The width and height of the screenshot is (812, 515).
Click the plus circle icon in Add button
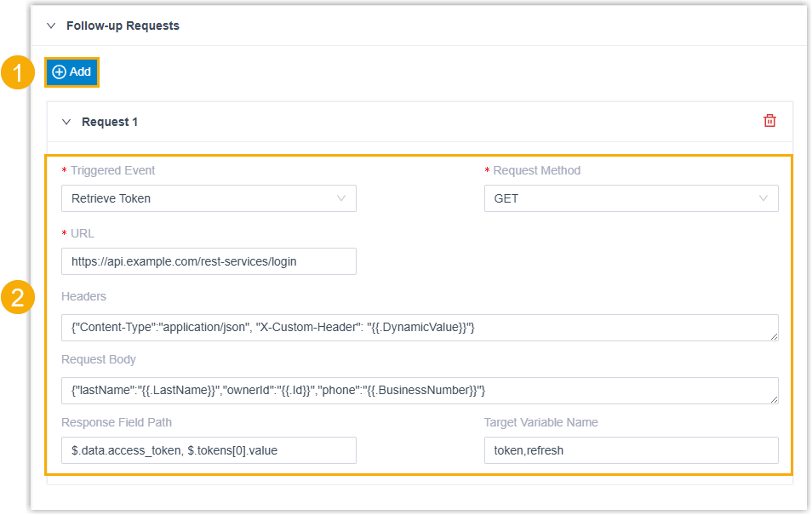(x=59, y=72)
